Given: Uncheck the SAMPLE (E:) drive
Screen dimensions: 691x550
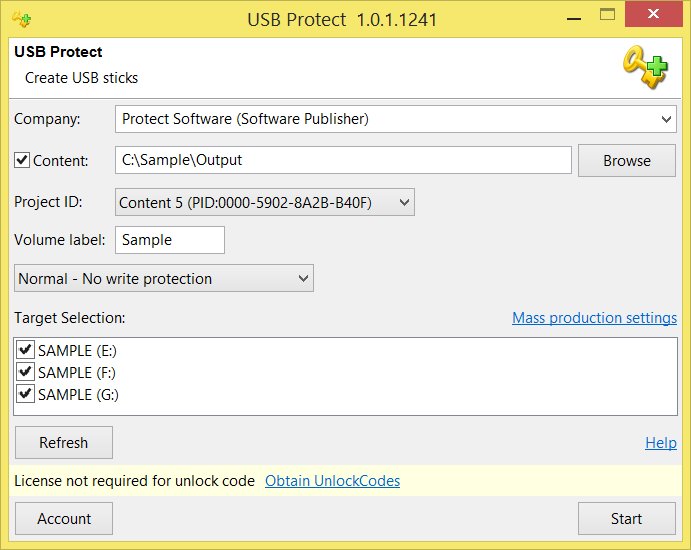Looking at the screenshot, I should point(25,350).
